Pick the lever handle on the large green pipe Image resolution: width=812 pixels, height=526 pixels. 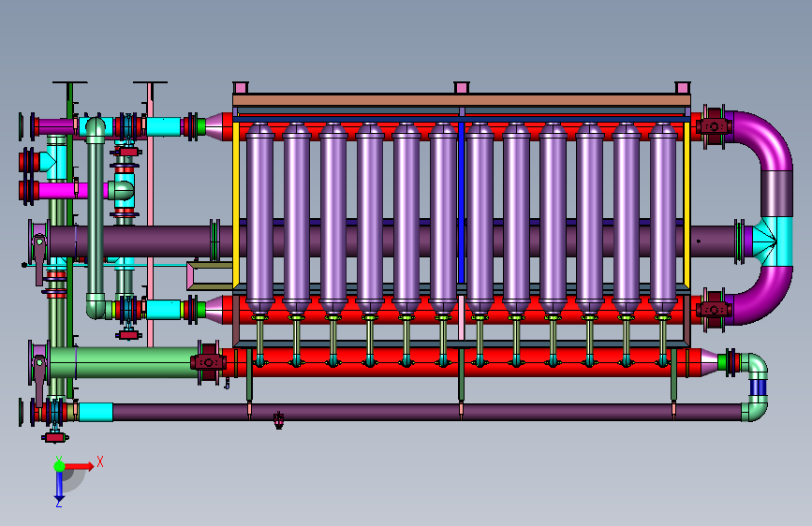[x=39, y=381]
